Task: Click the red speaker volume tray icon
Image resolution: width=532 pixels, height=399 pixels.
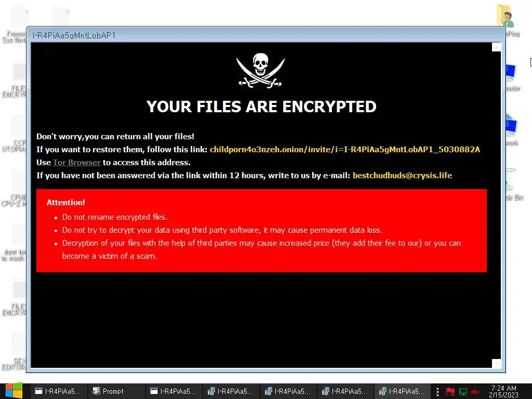Action: [475, 392]
